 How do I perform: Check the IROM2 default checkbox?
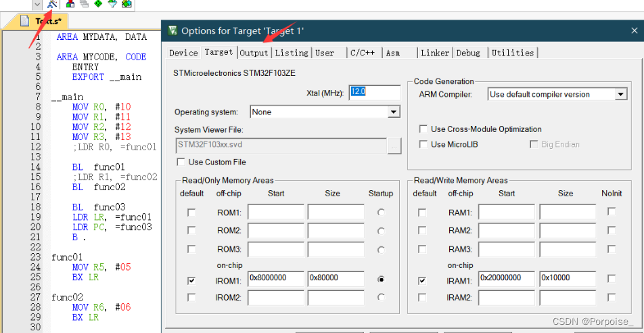pos(191,297)
